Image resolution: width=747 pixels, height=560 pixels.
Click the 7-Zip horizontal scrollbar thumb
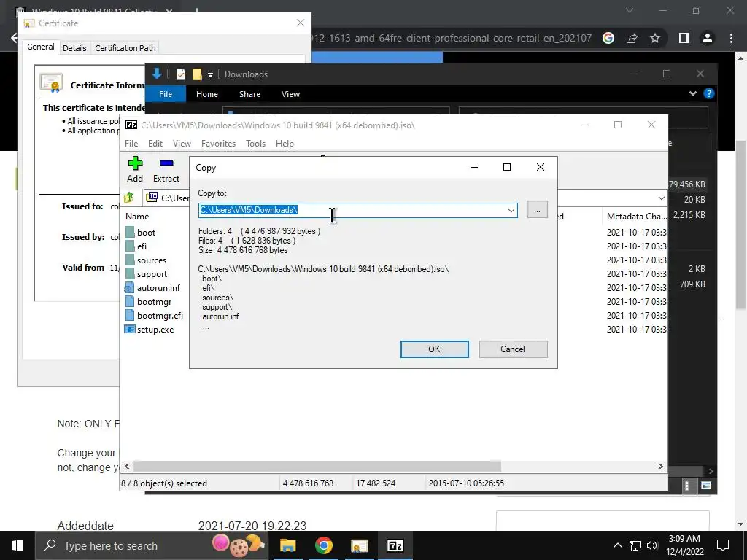tap(317, 466)
